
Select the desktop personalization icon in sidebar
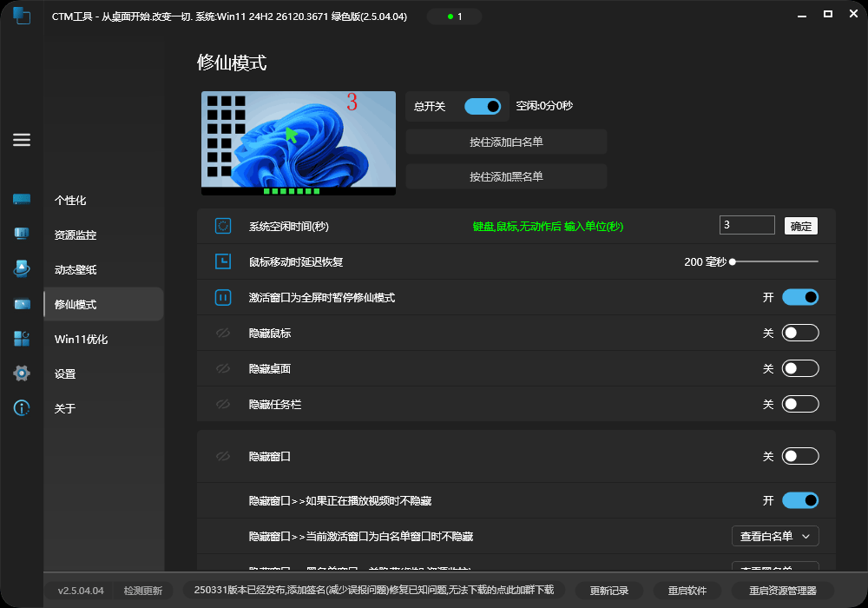tap(21, 198)
